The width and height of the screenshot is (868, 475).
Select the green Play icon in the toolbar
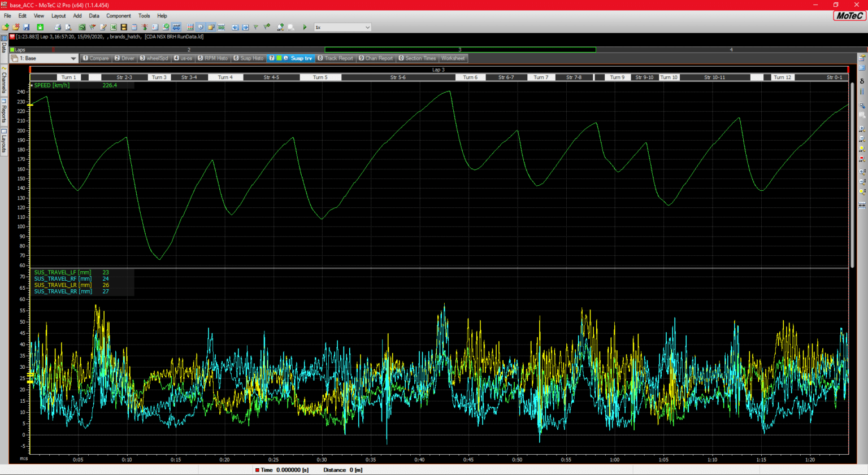pos(305,27)
